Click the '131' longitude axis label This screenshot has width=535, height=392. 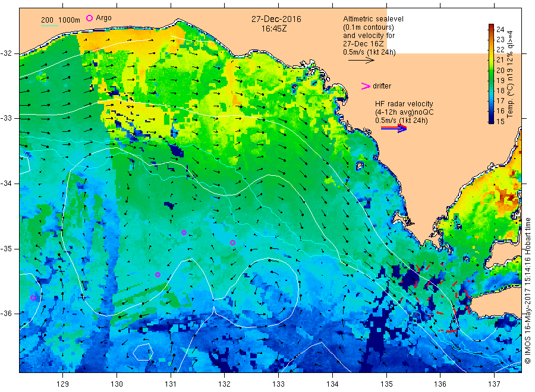coord(171,384)
